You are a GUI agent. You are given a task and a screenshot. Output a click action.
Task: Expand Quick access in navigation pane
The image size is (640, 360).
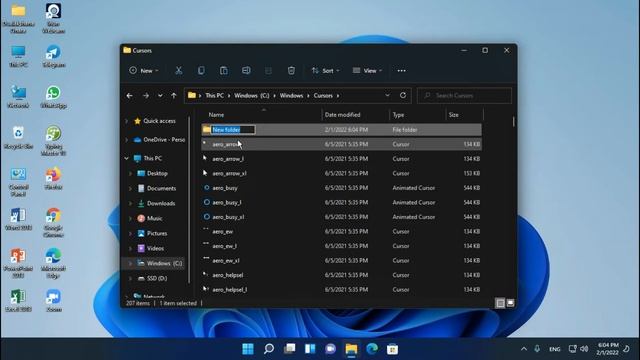tap(127, 121)
